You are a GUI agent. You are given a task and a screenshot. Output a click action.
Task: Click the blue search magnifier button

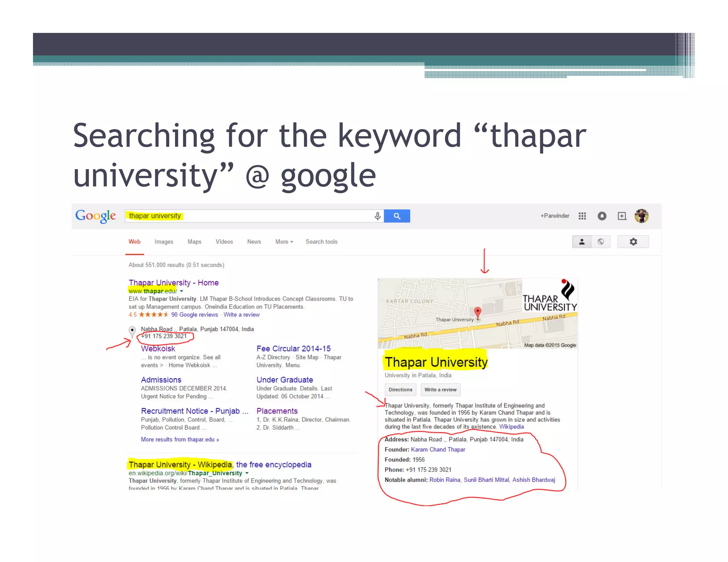tap(397, 216)
